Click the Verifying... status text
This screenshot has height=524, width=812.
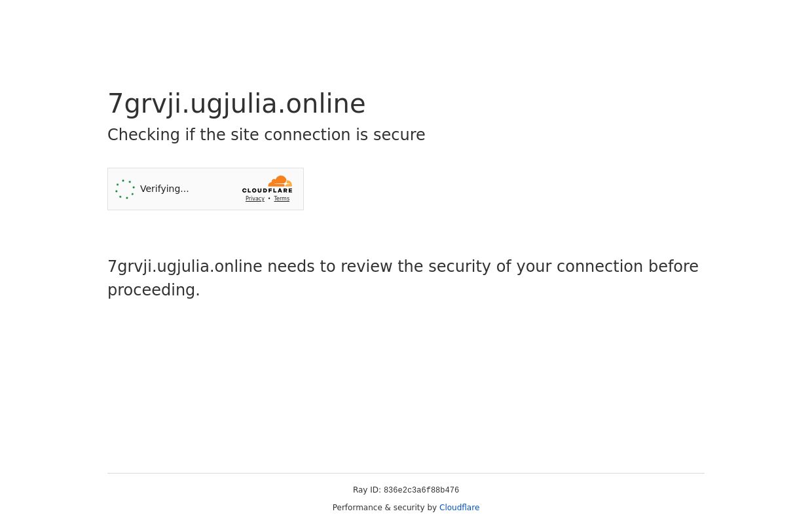[164, 189]
